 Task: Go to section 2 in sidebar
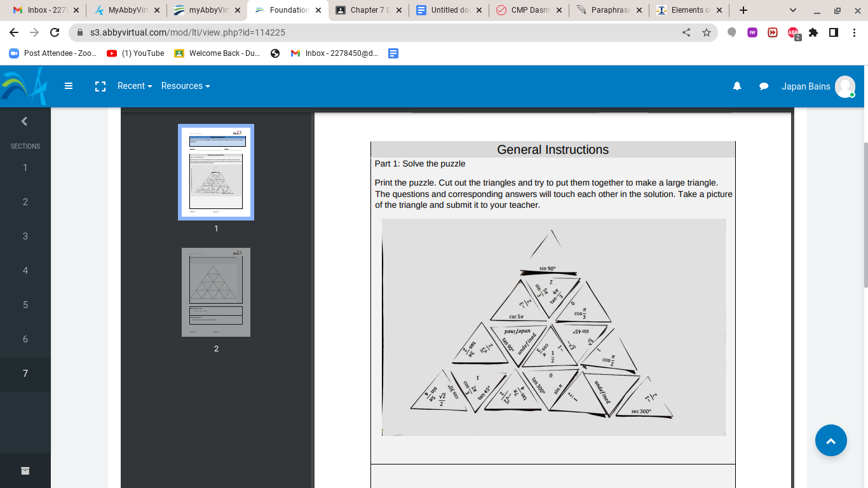pos(25,202)
